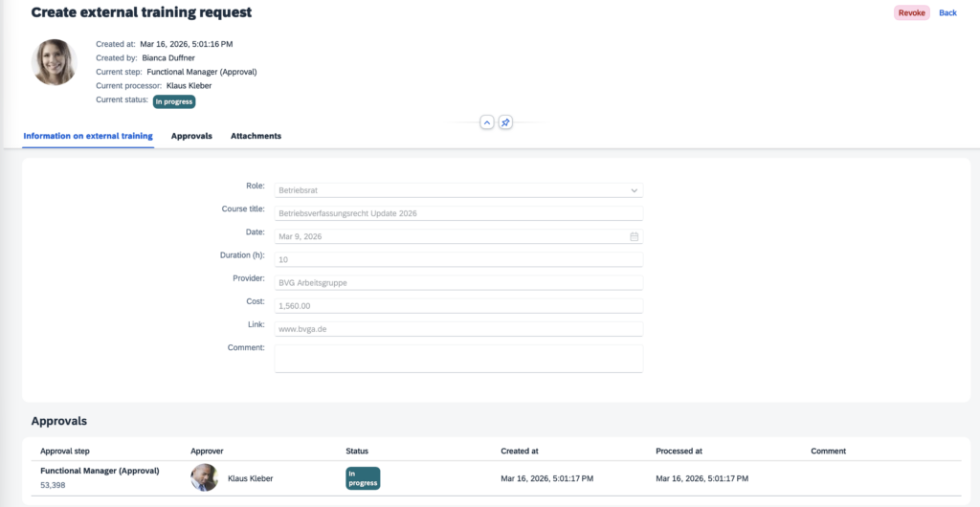Screen dimensions: 980x507
Task: Click the Cost field with 1,560.00
Action: 458,305
